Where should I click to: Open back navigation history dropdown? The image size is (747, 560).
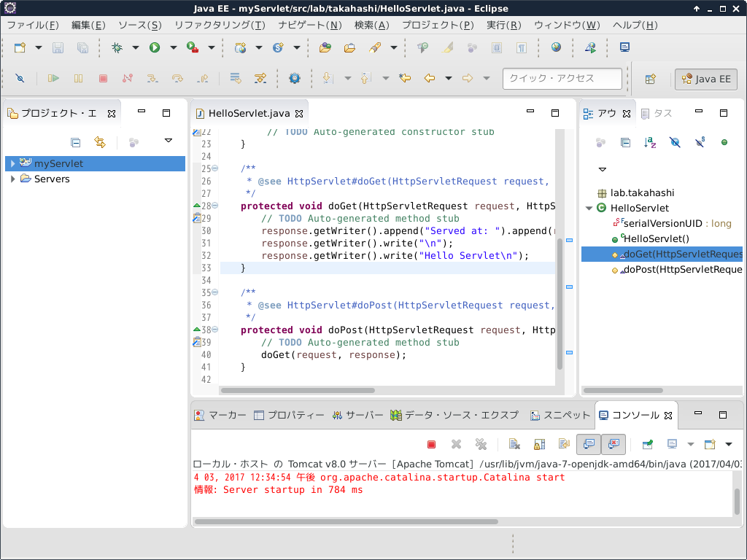point(449,78)
